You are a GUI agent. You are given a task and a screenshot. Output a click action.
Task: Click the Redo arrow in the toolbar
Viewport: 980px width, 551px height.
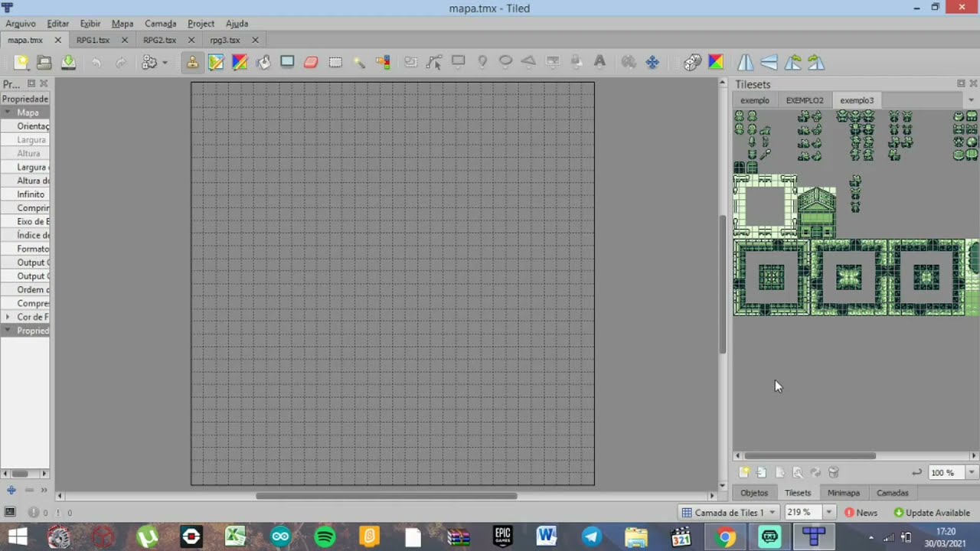[x=120, y=63]
